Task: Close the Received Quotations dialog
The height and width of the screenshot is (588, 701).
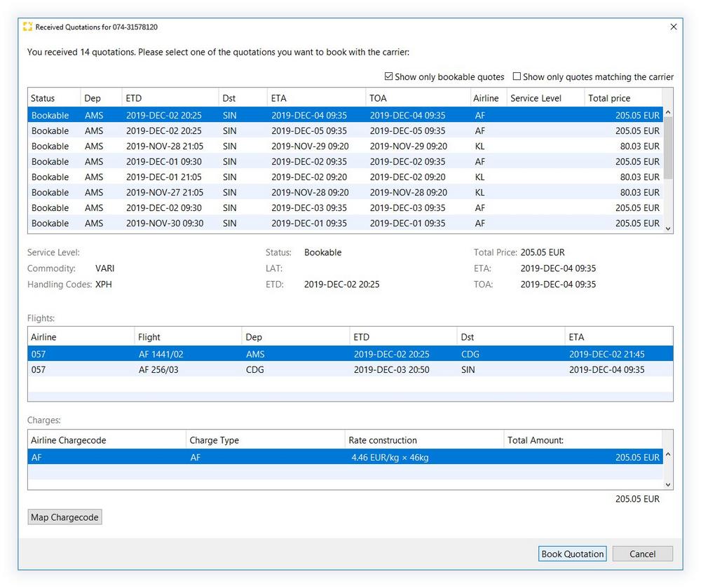Action: coord(673,27)
